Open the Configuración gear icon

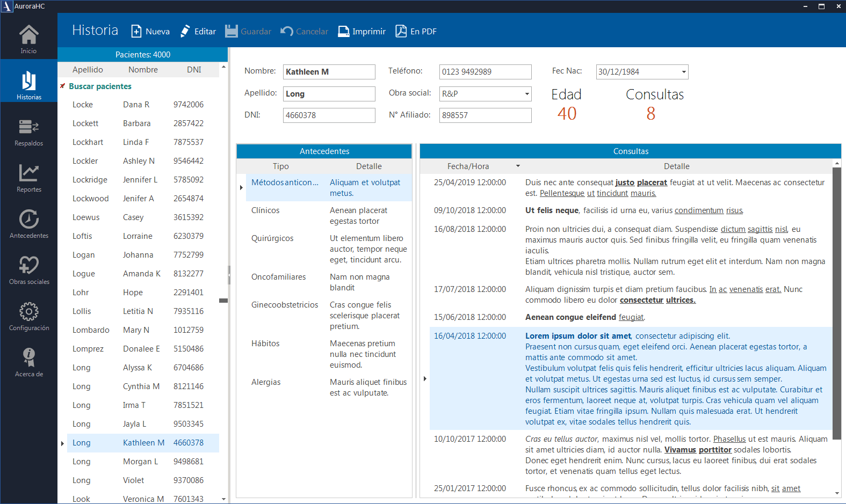[29, 313]
